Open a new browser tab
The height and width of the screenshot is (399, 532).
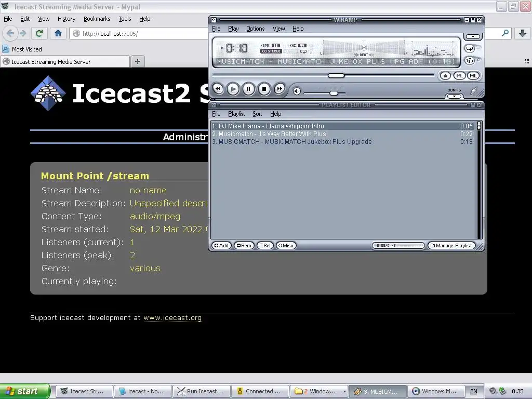click(x=137, y=61)
